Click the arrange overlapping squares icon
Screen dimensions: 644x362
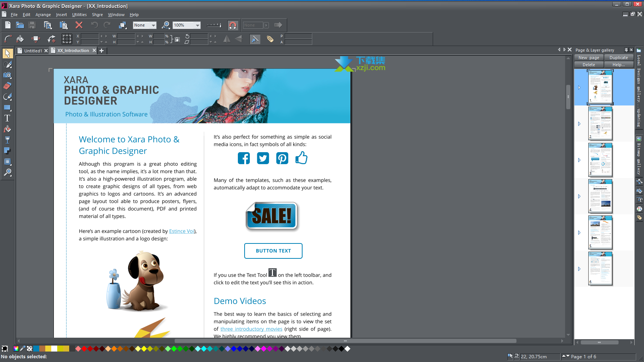(122, 25)
